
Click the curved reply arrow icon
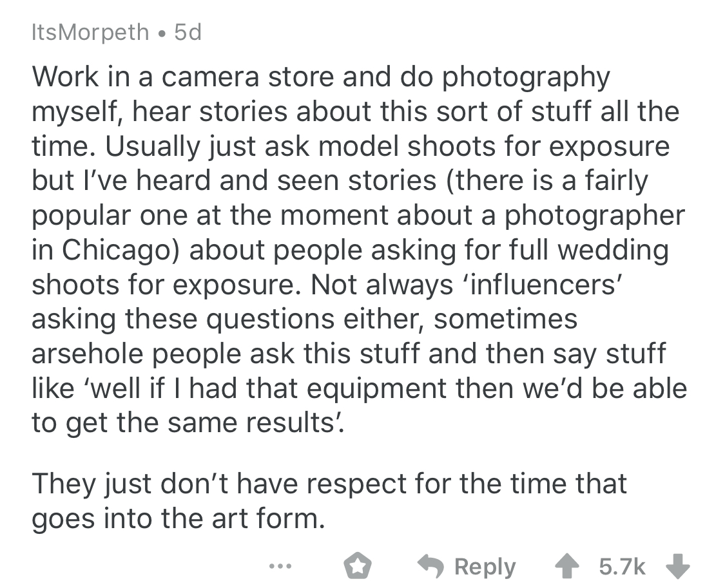point(432,567)
